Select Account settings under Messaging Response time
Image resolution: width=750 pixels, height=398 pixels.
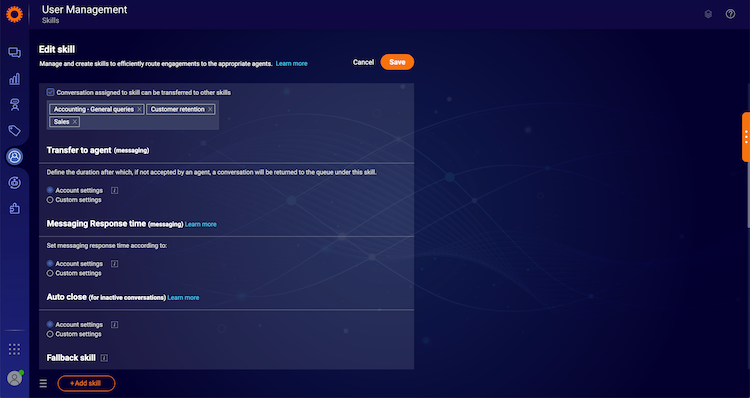(x=50, y=264)
